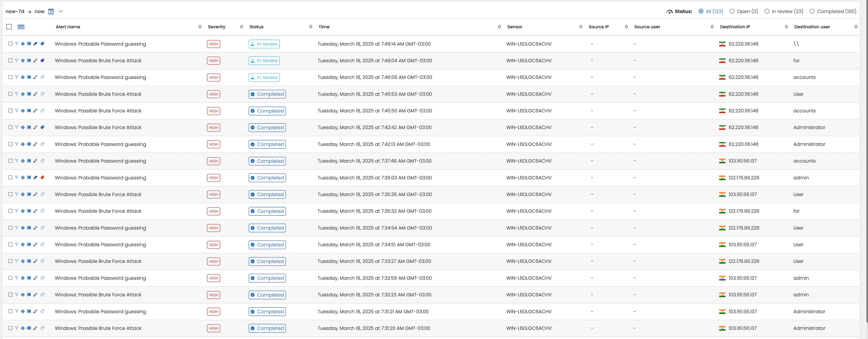Click the purple tag icon on the 7:49:04 alert
868x339 pixels.
tap(42, 61)
